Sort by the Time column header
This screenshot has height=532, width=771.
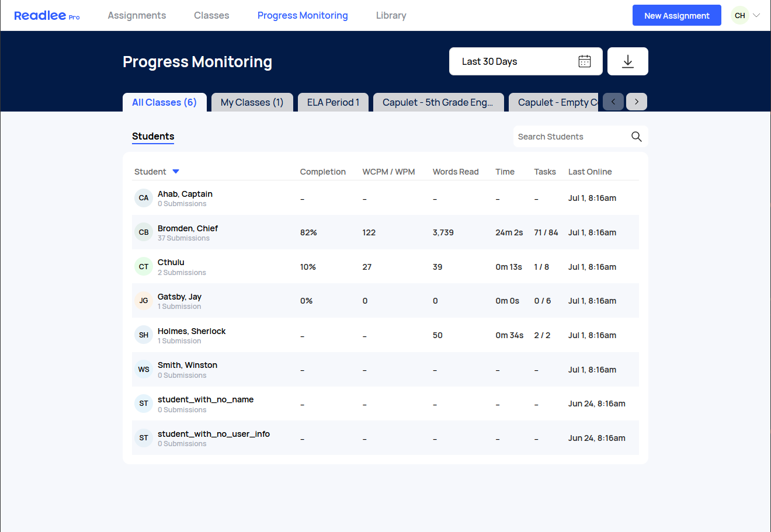coord(505,172)
